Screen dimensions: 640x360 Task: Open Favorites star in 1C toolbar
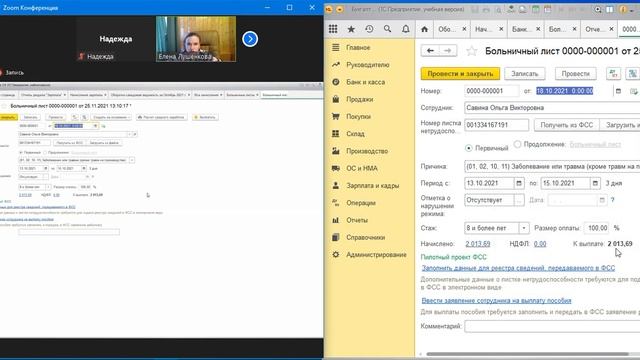351,29
